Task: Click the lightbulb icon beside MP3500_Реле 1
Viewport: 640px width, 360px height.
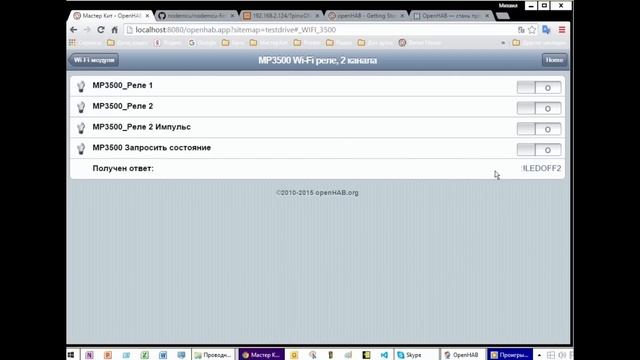Action: tap(81, 86)
